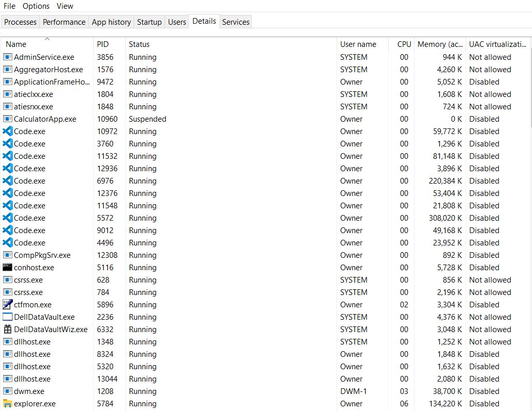Viewport: 532px width, 411px height.
Task: Sort by the PID column header
Action: click(103, 44)
